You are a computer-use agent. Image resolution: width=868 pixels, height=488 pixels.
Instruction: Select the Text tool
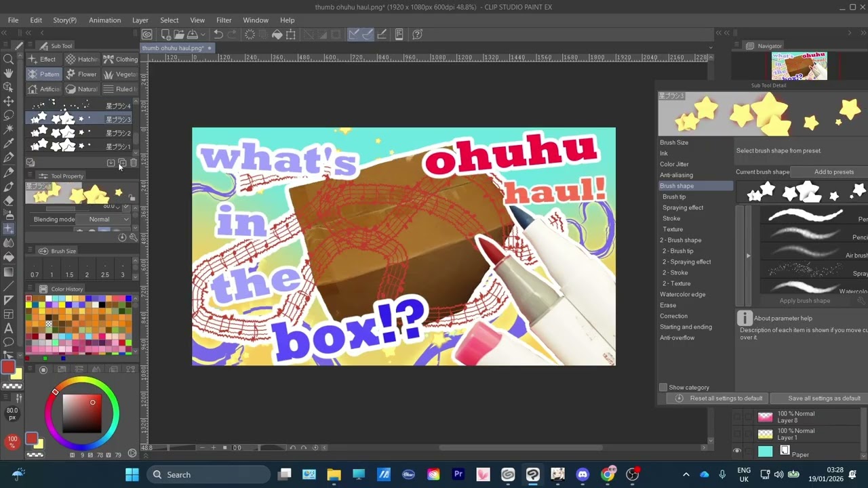(x=9, y=328)
